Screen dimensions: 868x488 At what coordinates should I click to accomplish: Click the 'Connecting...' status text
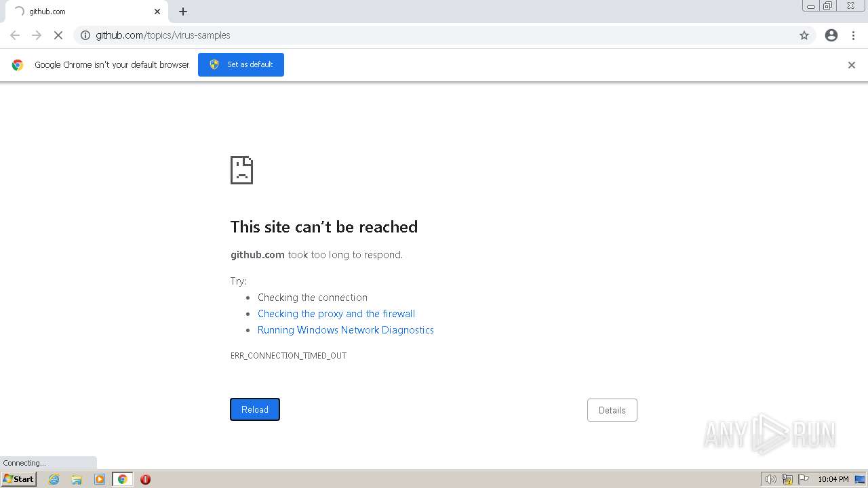point(24,463)
